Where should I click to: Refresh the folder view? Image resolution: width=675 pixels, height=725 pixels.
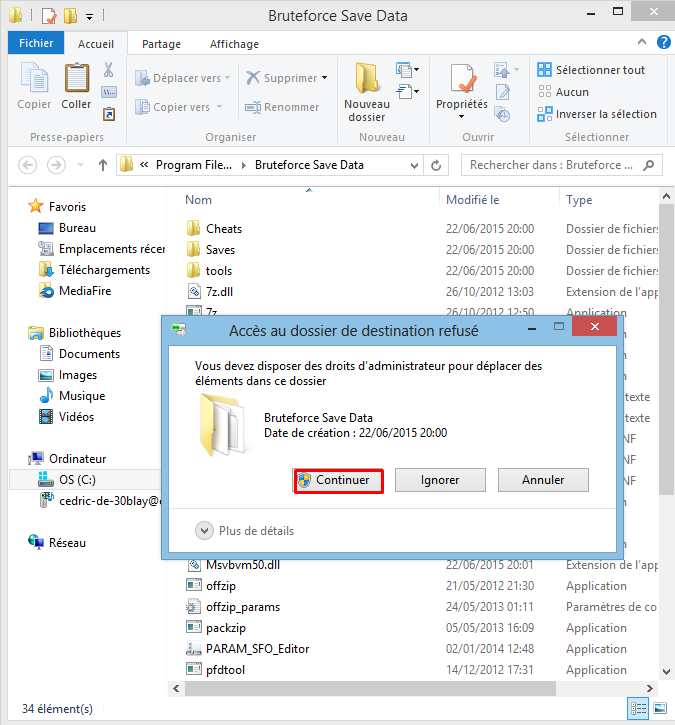(436, 165)
